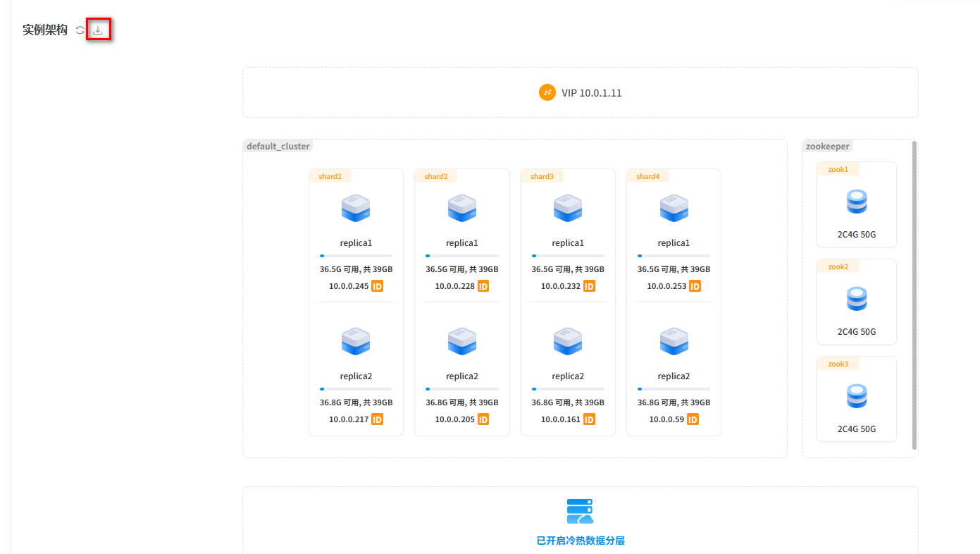Image resolution: width=980 pixels, height=554 pixels.
Task: Click the zook1 database icon
Action: pyautogui.click(x=856, y=202)
